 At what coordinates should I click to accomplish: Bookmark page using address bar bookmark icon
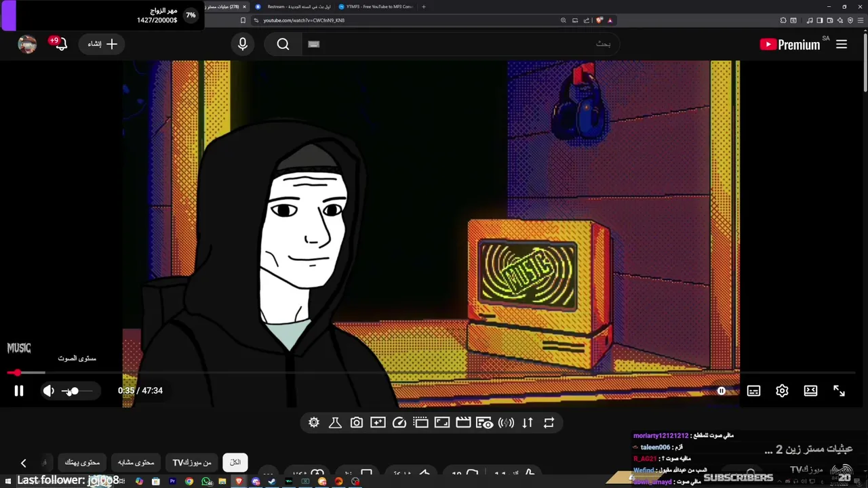(243, 20)
